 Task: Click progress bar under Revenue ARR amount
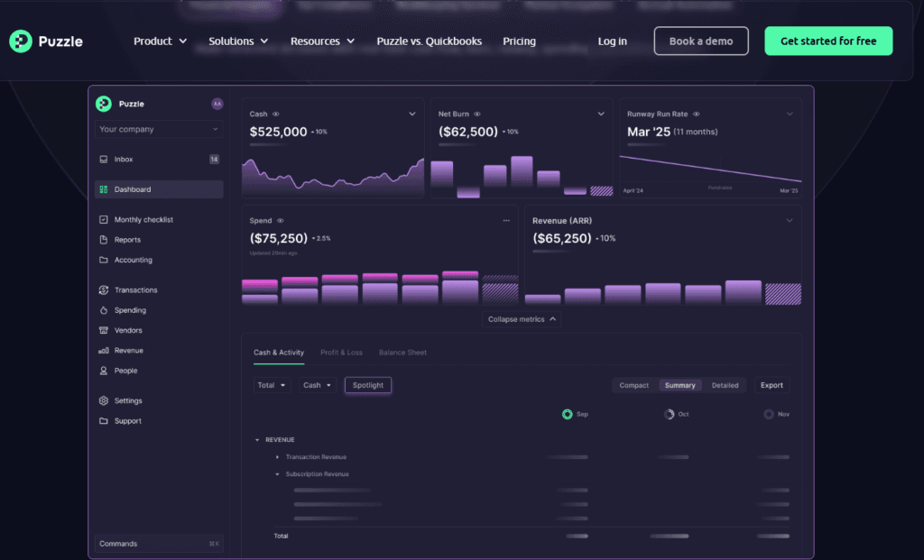(551, 252)
